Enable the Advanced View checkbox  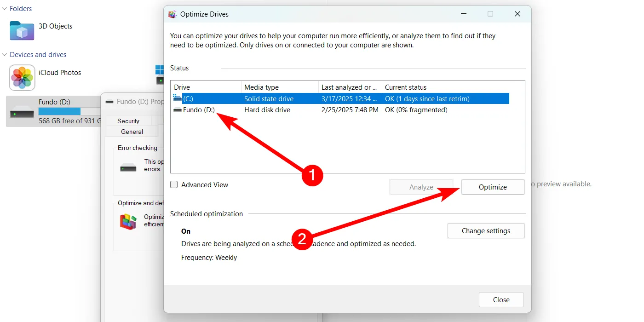(x=174, y=185)
